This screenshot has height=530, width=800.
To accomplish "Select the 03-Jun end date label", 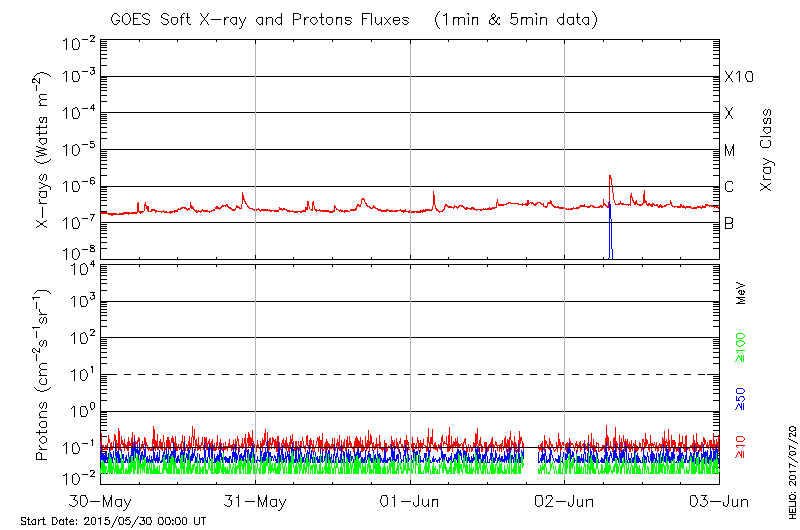I will (719, 502).
